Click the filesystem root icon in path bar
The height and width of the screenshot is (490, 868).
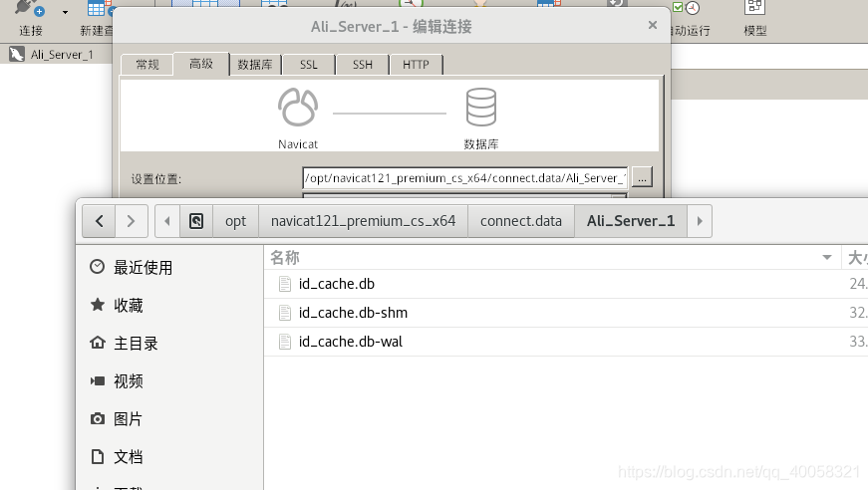point(196,221)
